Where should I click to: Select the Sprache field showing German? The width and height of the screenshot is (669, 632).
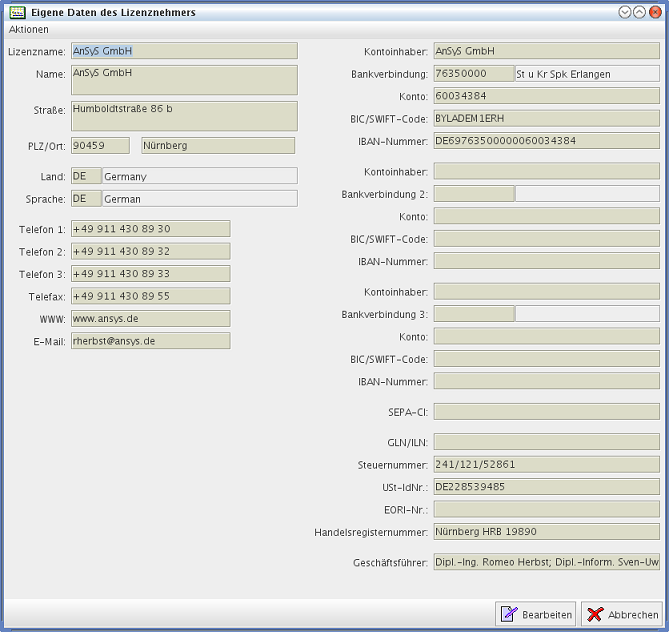(x=200, y=198)
